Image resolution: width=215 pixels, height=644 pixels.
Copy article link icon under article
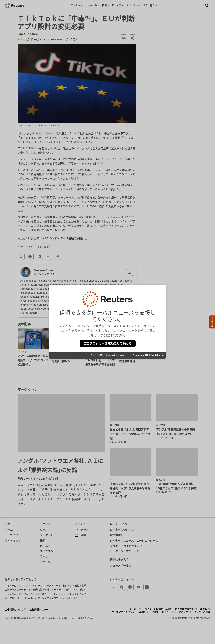(x=57, y=256)
